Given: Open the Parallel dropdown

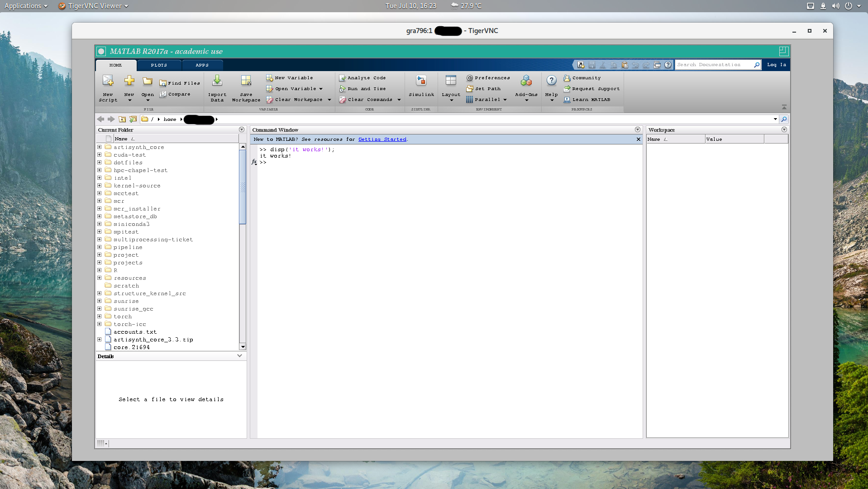Looking at the screenshot, I should tap(486, 100).
